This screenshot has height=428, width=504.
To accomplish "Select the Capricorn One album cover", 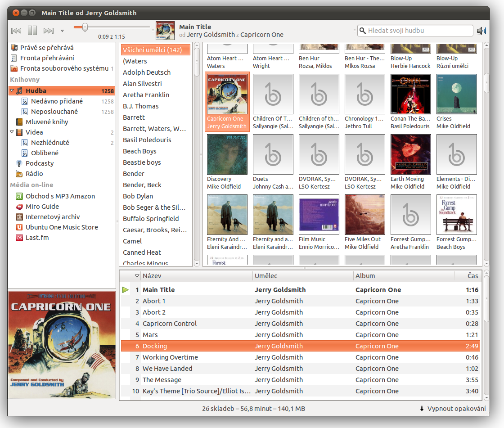I will (227, 94).
